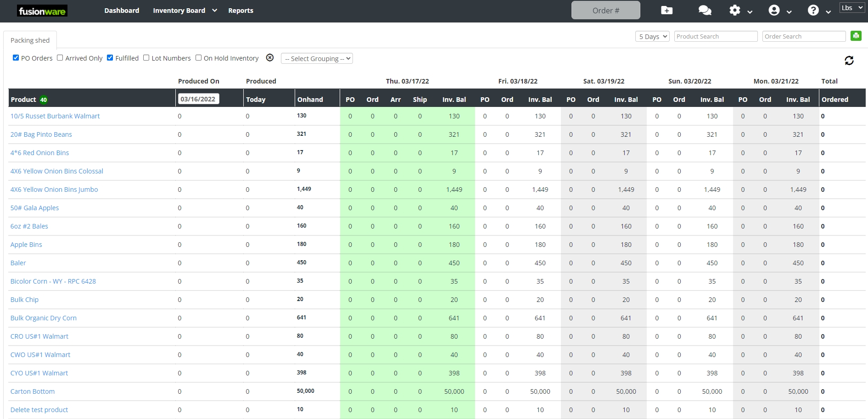Open the Inventory Board menu
Viewport: 868px width, 419px height.
pos(179,10)
